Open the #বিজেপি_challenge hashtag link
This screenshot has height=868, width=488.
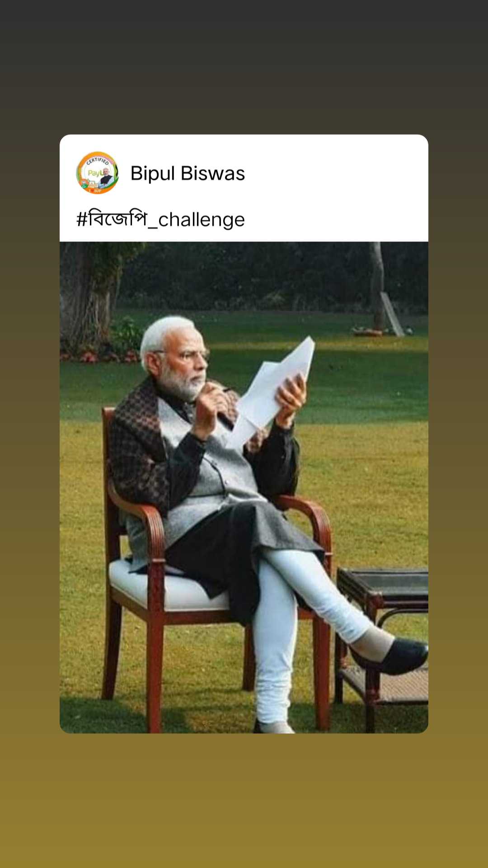pyautogui.click(x=160, y=219)
